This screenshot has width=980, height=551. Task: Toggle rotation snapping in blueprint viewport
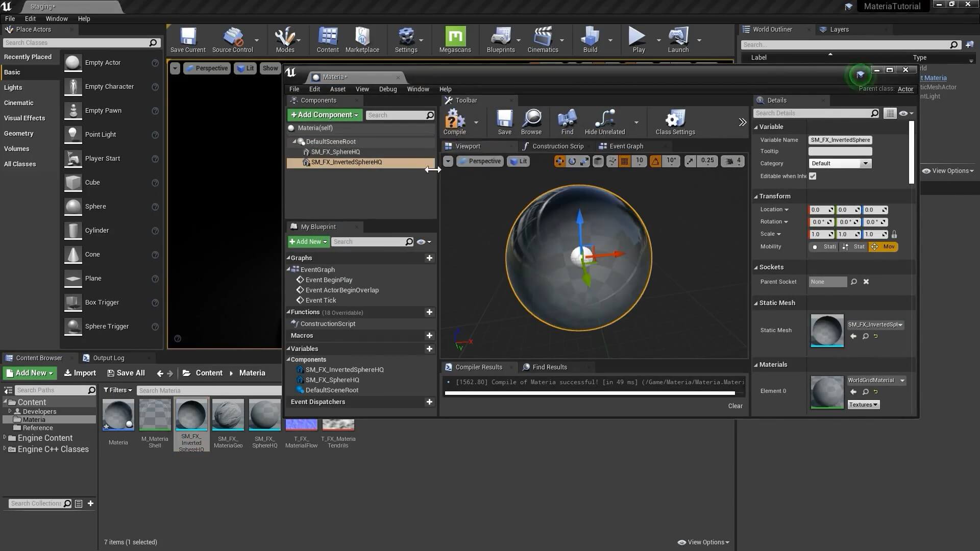(x=655, y=161)
